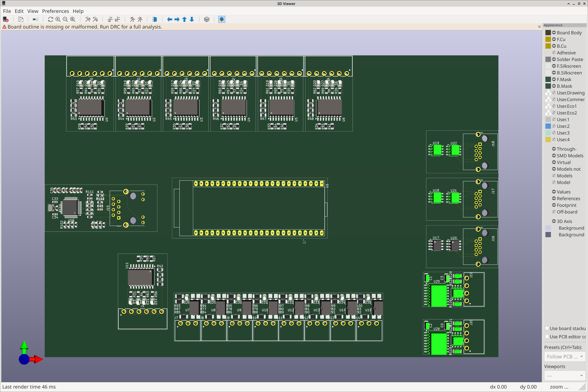This screenshot has width=588, height=392.
Task: Hide the F.Silkscreen layer eye toggle
Action: coord(554,66)
